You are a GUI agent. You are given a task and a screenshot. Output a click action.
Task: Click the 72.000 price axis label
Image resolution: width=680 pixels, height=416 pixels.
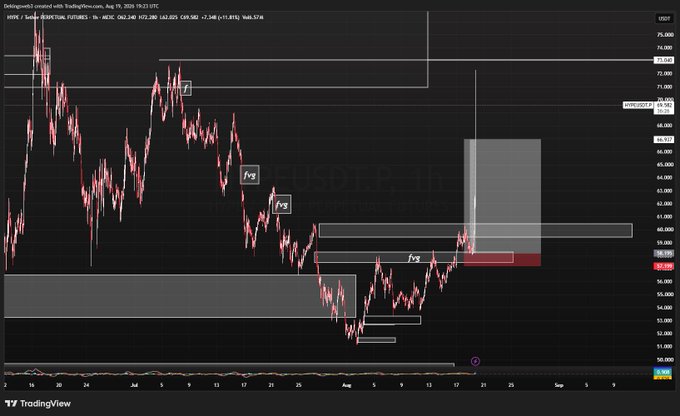pos(665,74)
